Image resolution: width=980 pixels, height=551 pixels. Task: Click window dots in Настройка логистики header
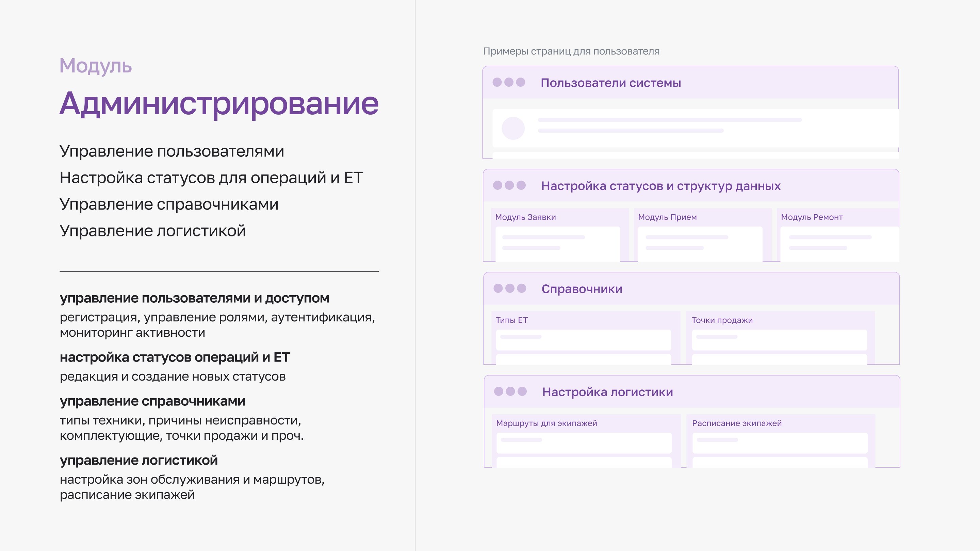tap(510, 391)
